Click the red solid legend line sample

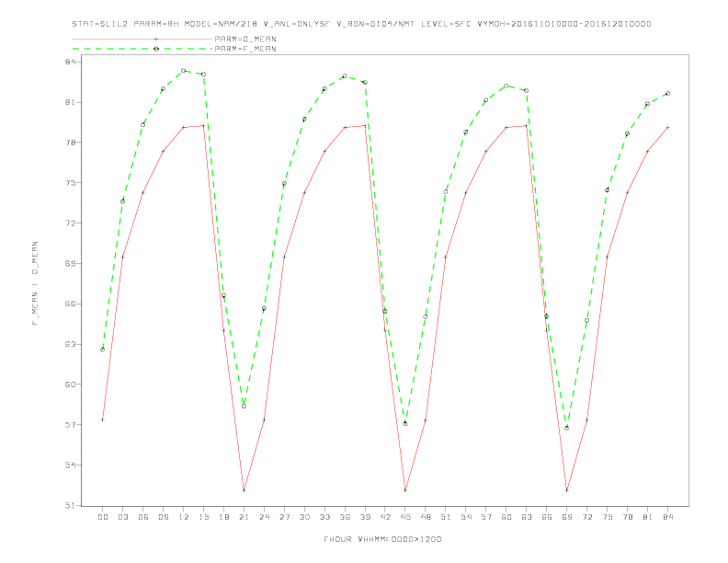pyautogui.click(x=142, y=39)
